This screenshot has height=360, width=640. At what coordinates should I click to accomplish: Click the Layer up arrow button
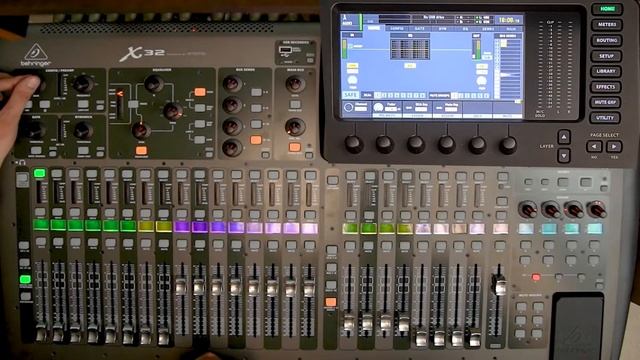pos(564,137)
